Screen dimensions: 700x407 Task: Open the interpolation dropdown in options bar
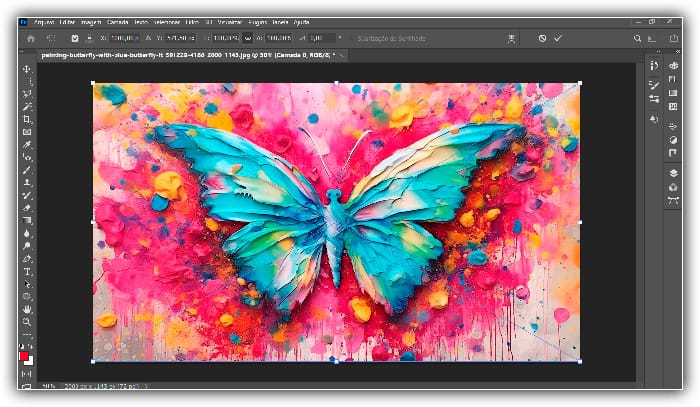[x=340, y=38]
